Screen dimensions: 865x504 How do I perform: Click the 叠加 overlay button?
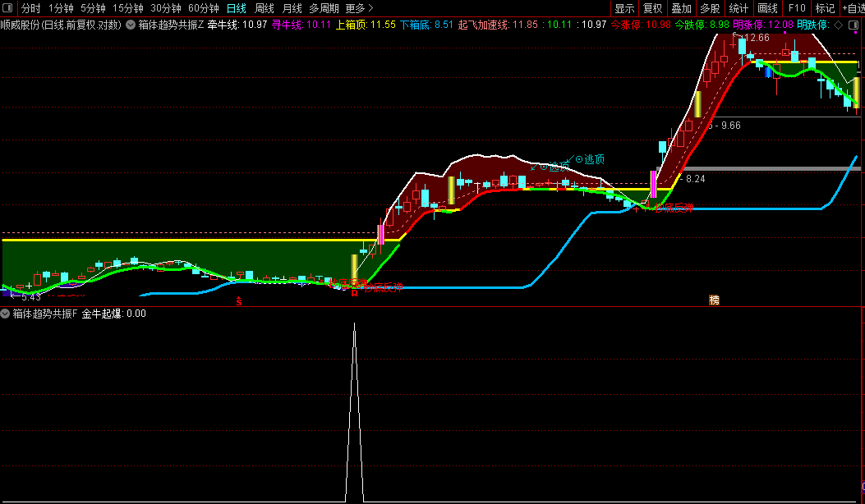pos(681,8)
